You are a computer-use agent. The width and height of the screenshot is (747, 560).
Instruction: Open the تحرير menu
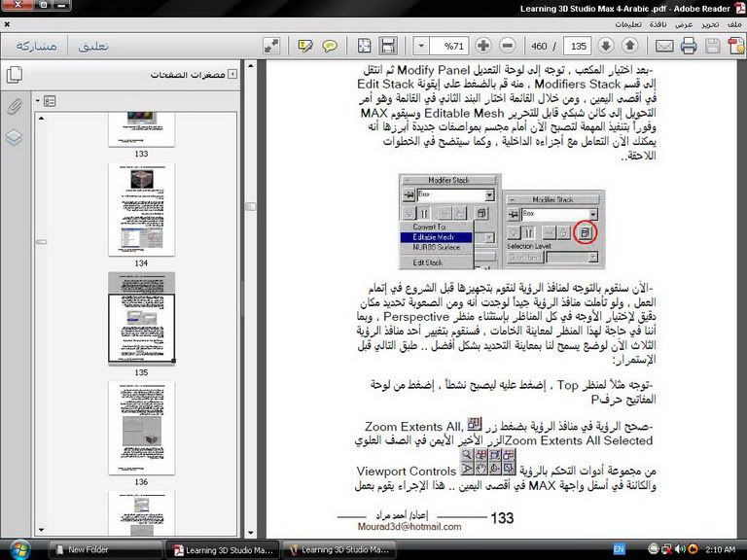[x=710, y=23]
